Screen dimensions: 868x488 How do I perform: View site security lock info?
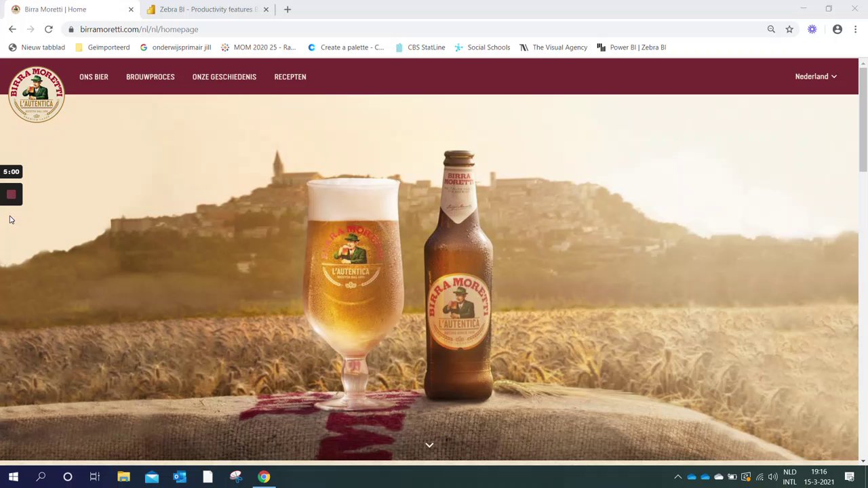pos(71,29)
